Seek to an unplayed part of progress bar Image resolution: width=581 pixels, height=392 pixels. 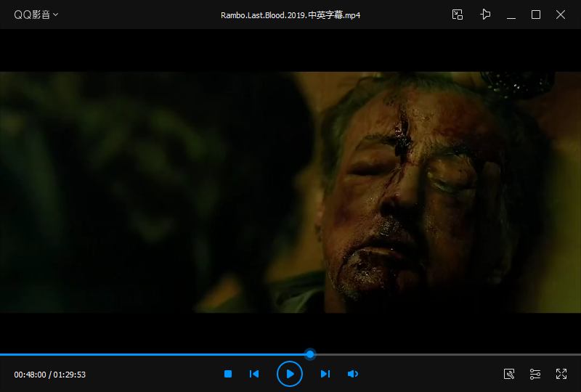[x=448, y=354]
